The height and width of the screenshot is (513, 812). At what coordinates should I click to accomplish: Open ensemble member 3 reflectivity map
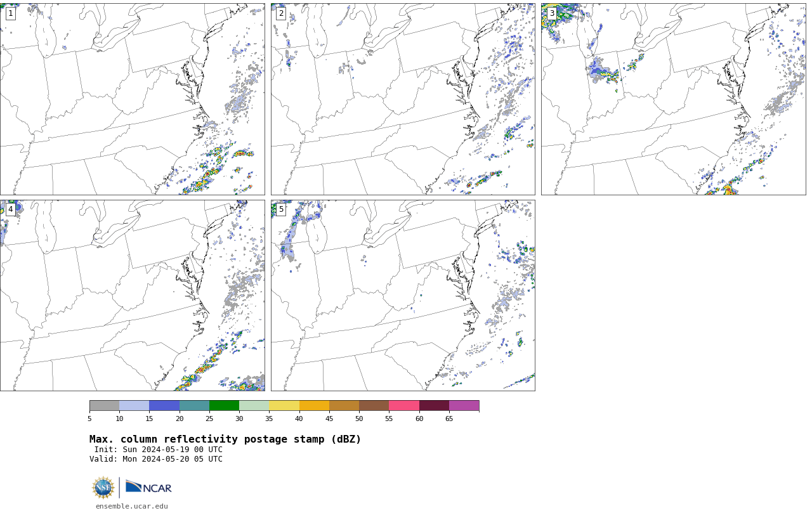pos(673,99)
